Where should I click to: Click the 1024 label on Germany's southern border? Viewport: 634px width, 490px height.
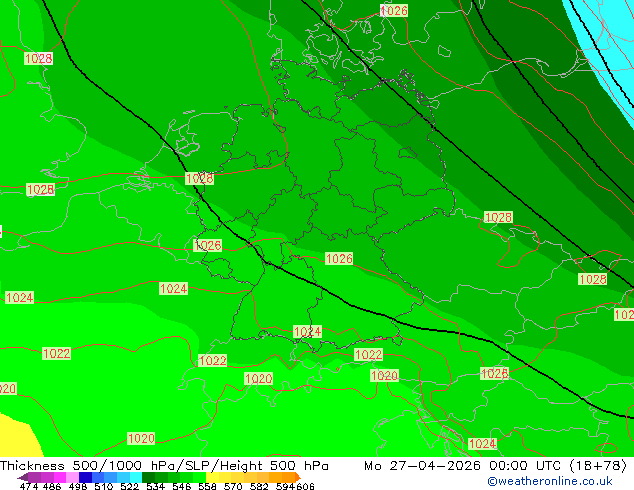[x=307, y=332]
